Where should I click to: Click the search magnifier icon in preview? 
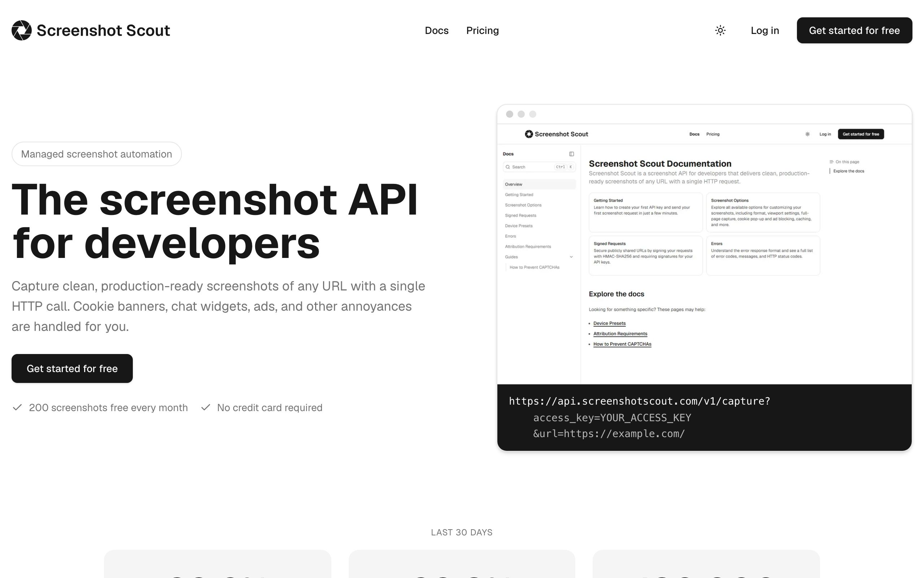coord(507,167)
